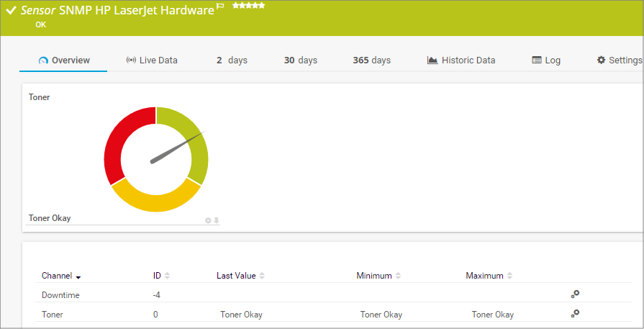Sort table by Minimum column
Image resolution: width=644 pixels, height=329 pixels.
[378, 276]
